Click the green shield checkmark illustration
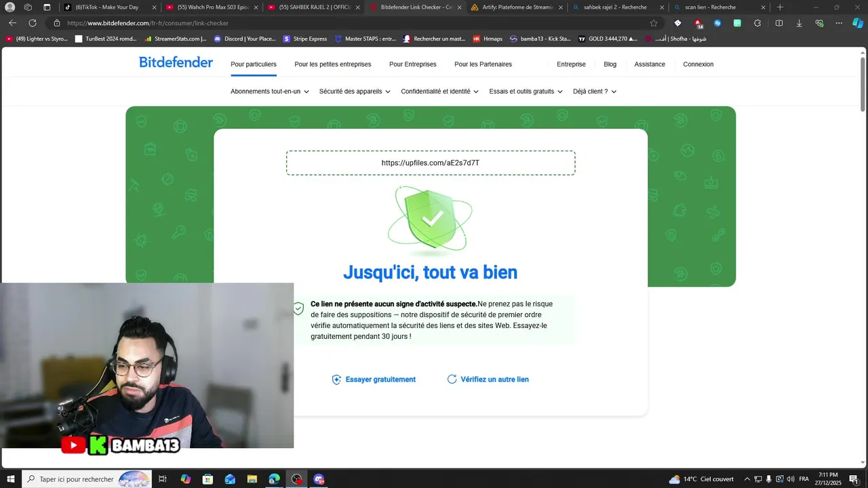Image resolution: width=868 pixels, height=488 pixels. coord(431,220)
